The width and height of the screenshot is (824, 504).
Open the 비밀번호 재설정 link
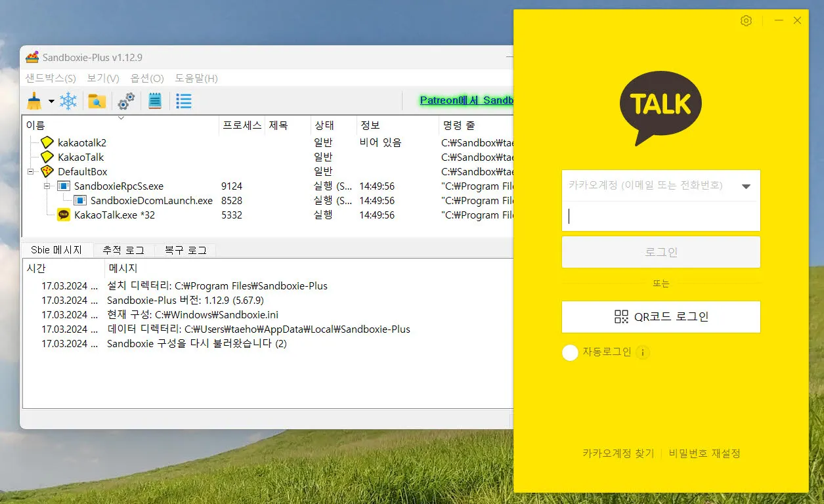pyautogui.click(x=705, y=453)
